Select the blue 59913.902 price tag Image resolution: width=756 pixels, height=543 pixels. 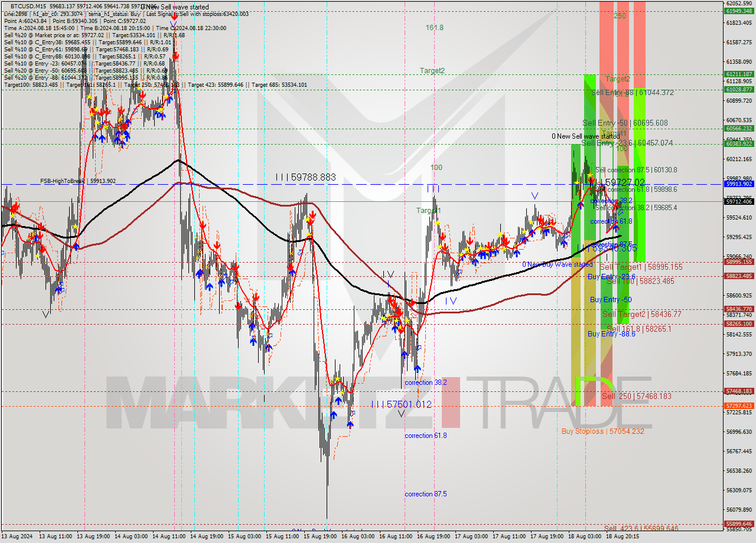tap(739, 184)
